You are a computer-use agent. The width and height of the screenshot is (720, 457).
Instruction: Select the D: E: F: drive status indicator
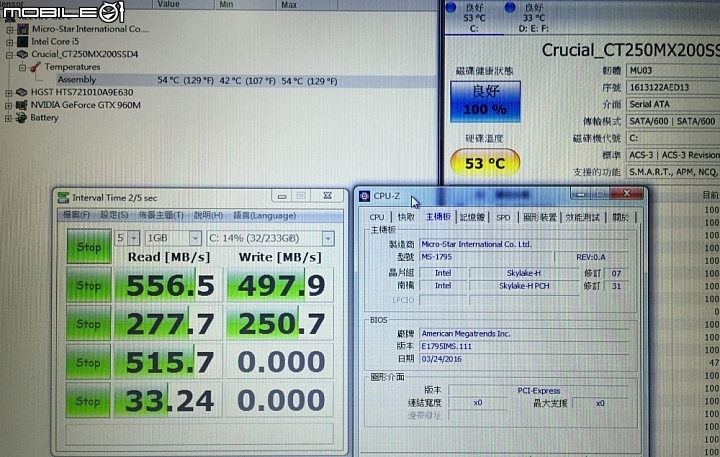[534, 17]
